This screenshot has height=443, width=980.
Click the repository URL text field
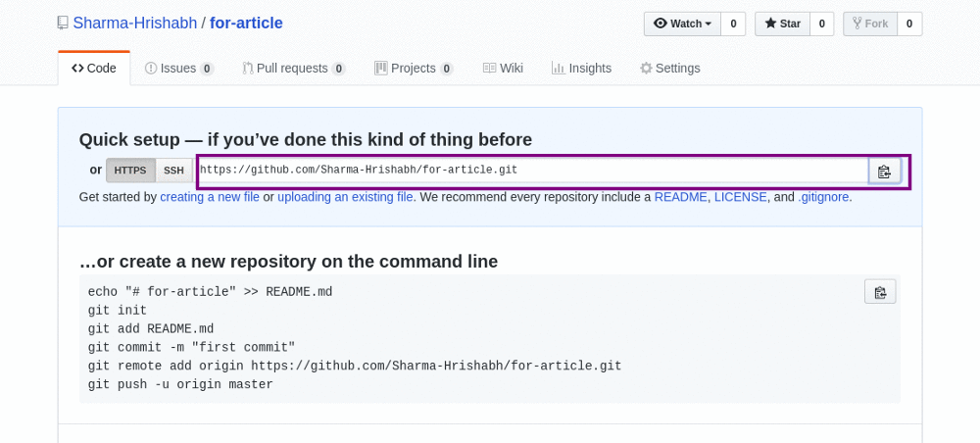(x=532, y=170)
